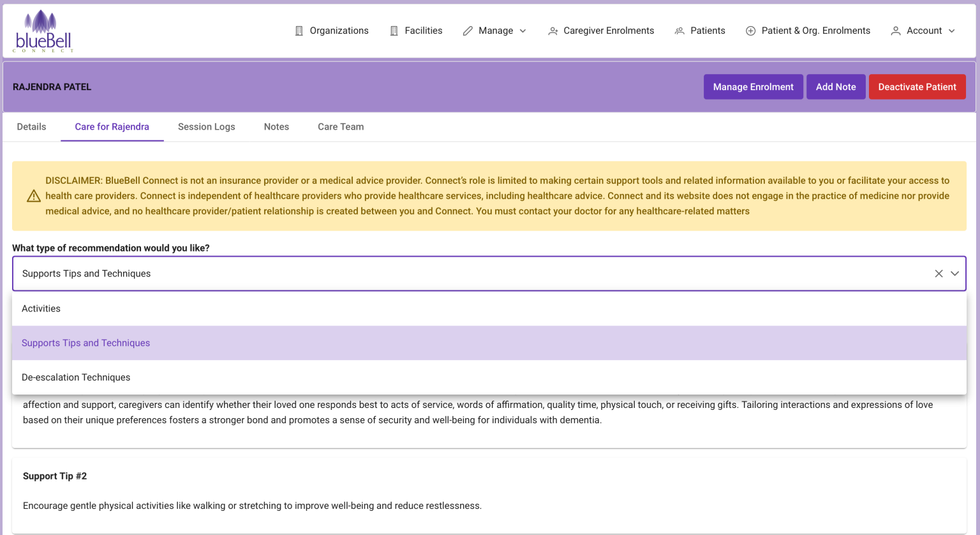
Task: Click the Organizations building icon
Action: (299, 31)
